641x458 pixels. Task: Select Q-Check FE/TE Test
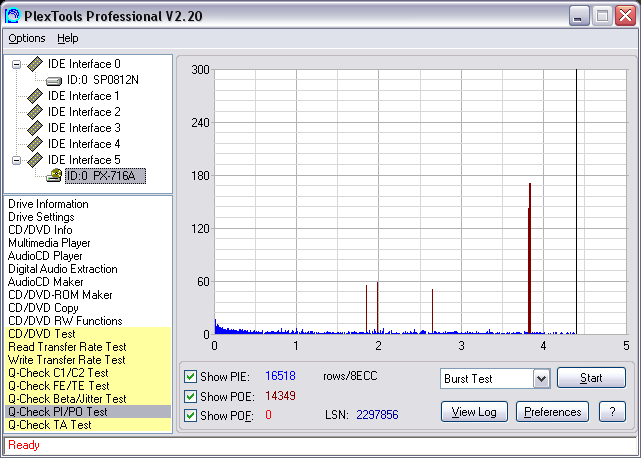click(x=88, y=386)
